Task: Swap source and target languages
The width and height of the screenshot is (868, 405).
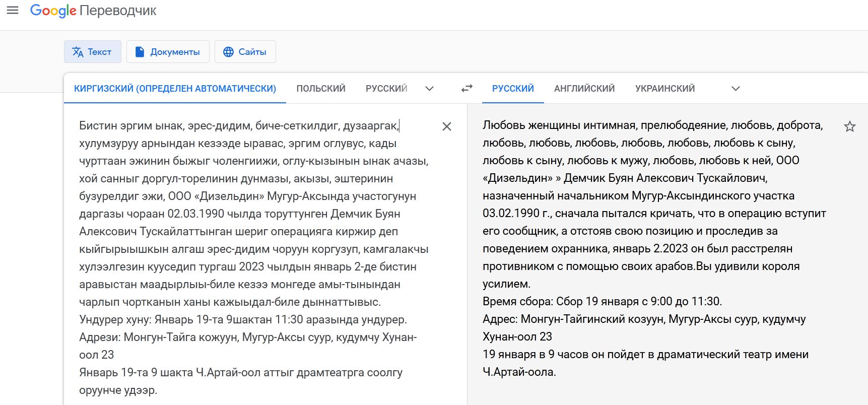Action: (x=467, y=88)
